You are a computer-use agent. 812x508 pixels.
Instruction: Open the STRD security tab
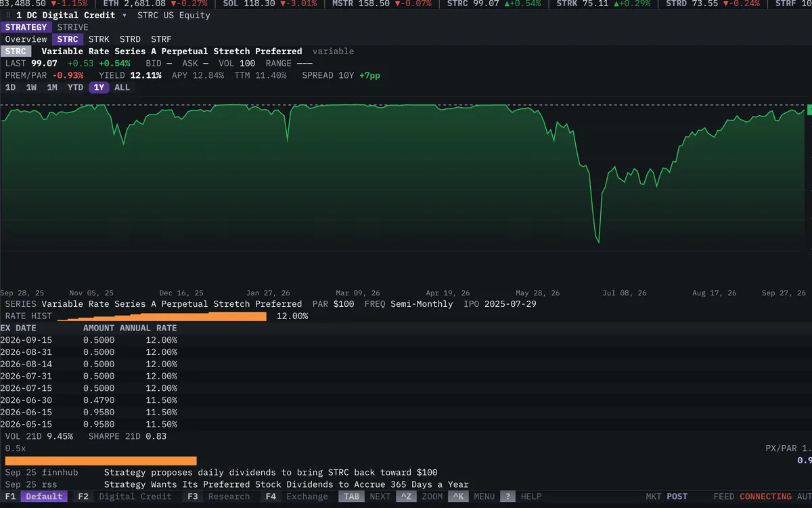click(x=130, y=39)
